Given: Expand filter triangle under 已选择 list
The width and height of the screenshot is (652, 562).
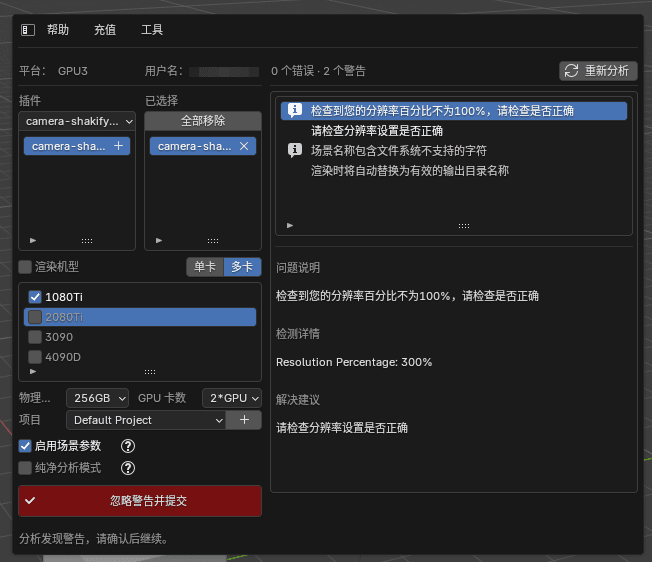Looking at the screenshot, I should (x=159, y=240).
